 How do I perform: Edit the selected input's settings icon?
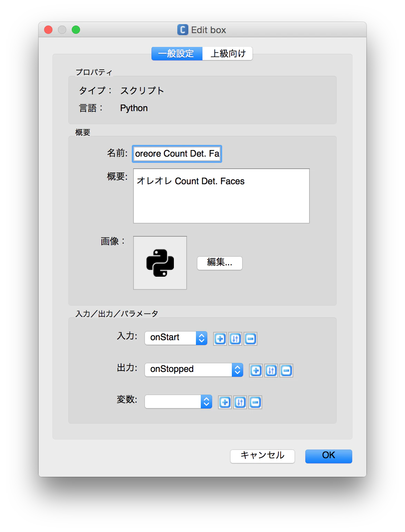[x=235, y=339]
